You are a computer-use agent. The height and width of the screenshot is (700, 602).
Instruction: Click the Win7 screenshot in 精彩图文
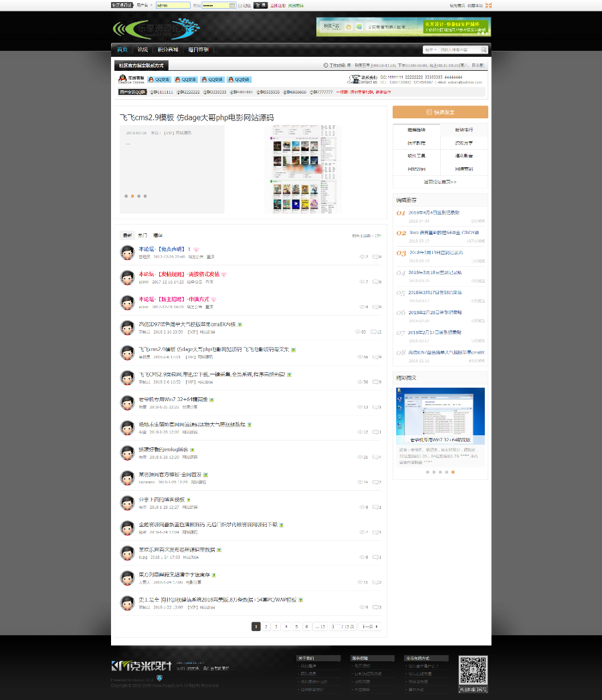440,416
